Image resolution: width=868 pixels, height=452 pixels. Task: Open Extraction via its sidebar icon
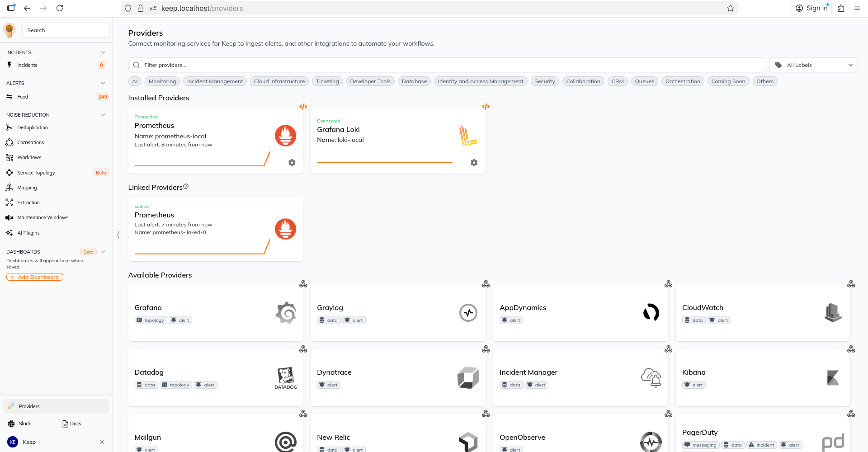(9, 202)
